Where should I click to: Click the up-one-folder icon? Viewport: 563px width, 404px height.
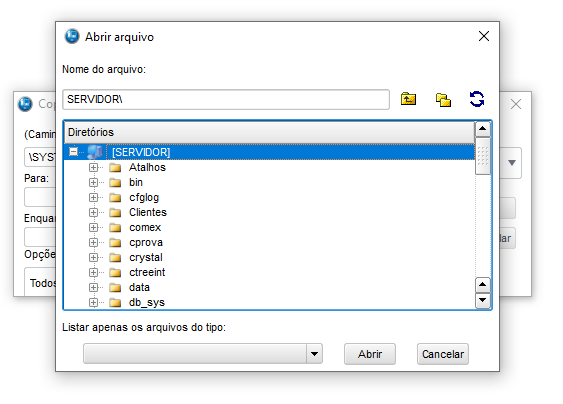pos(408,99)
